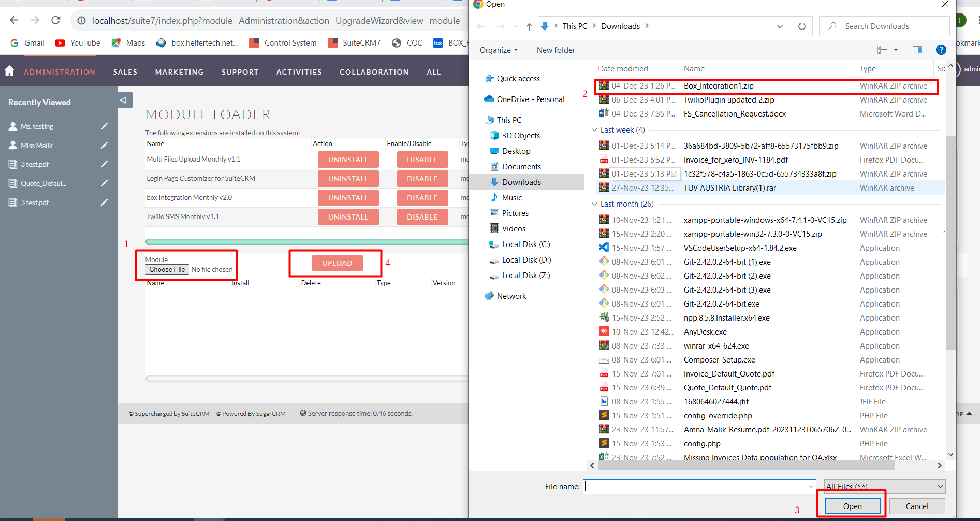
Task: Select TwilioPlugin updated 2.zip file
Action: pyautogui.click(x=767, y=100)
